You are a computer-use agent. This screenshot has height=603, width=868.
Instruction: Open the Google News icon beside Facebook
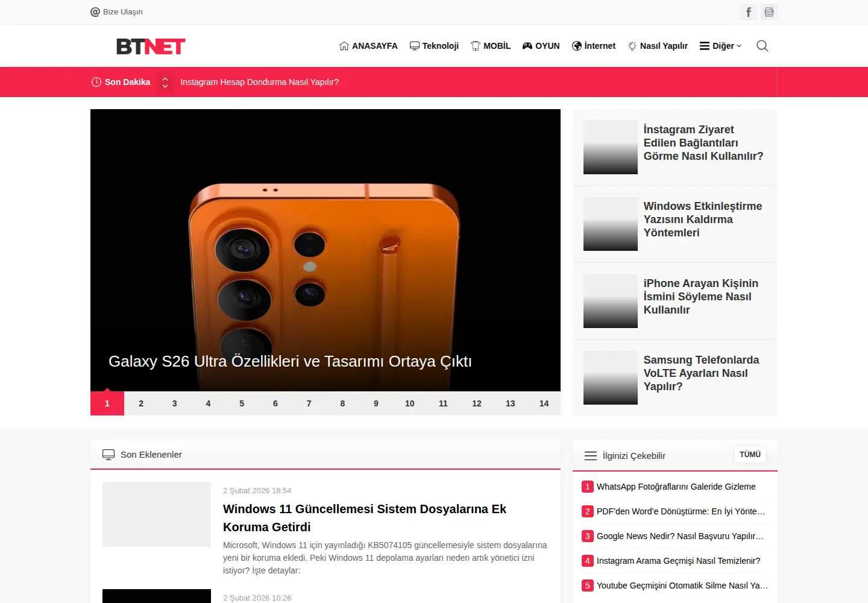tap(769, 12)
